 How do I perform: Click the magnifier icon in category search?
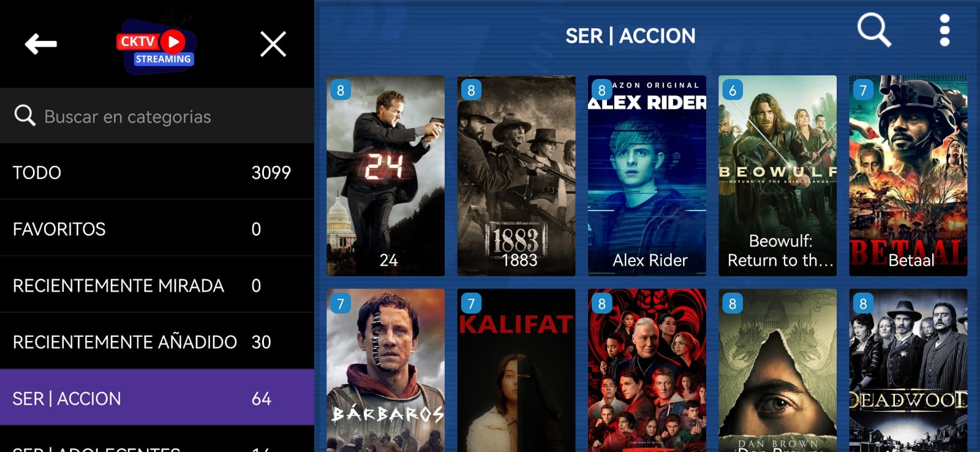tap(24, 115)
